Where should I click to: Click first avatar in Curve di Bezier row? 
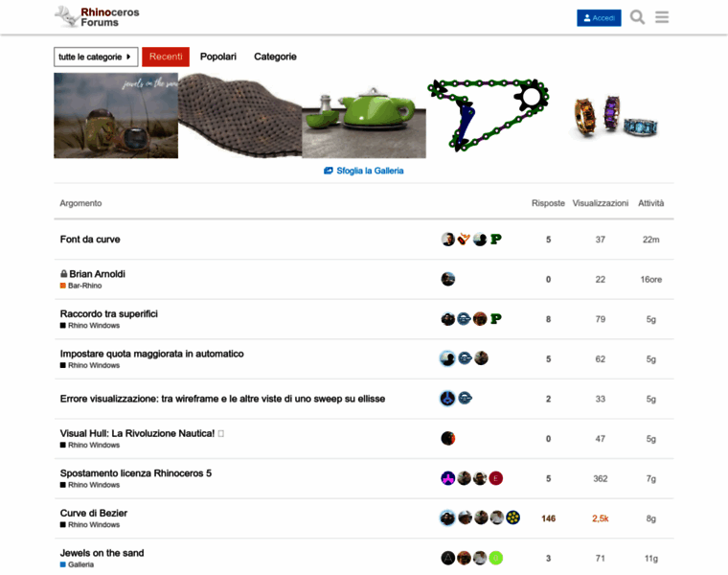pyautogui.click(x=447, y=517)
